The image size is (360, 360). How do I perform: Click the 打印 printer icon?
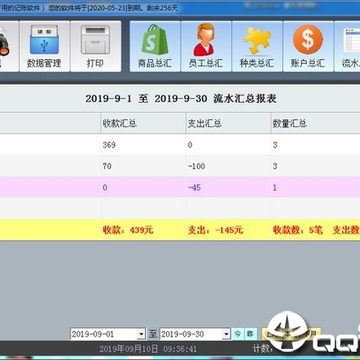(x=96, y=46)
